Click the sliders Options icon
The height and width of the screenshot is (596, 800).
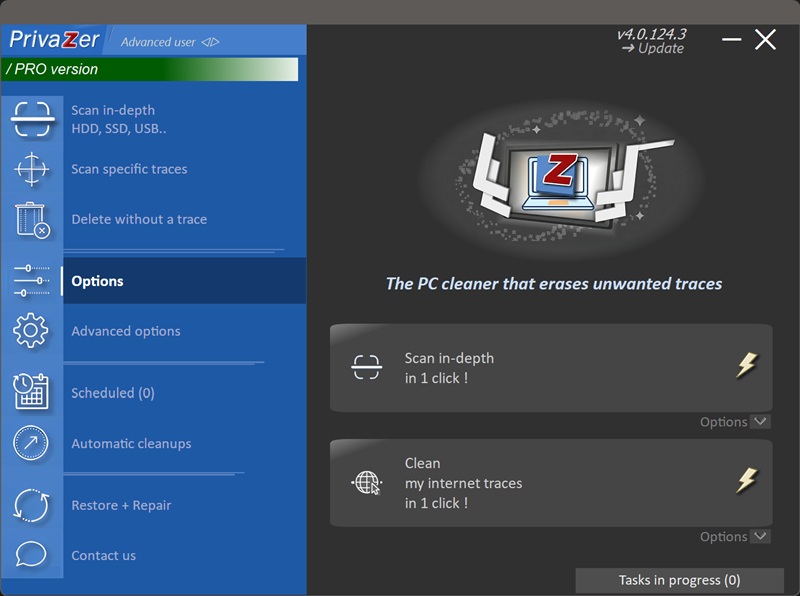[x=32, y=281]
